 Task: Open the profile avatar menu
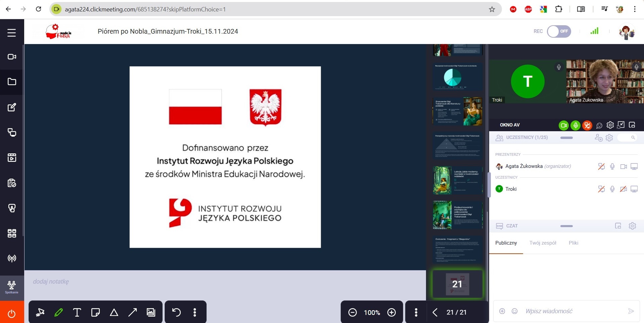(627, 32)
